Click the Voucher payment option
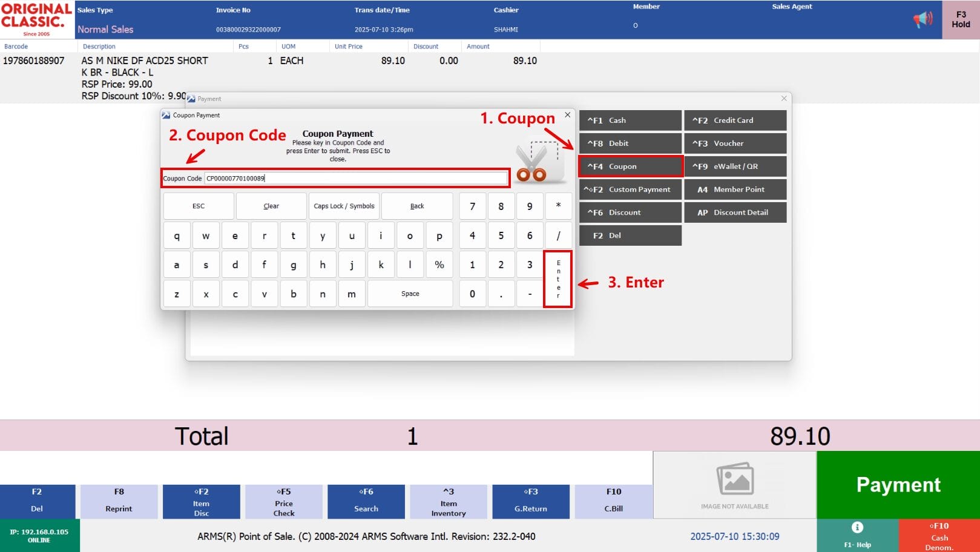Screen dimensions: 980x552 coord(735,143)
